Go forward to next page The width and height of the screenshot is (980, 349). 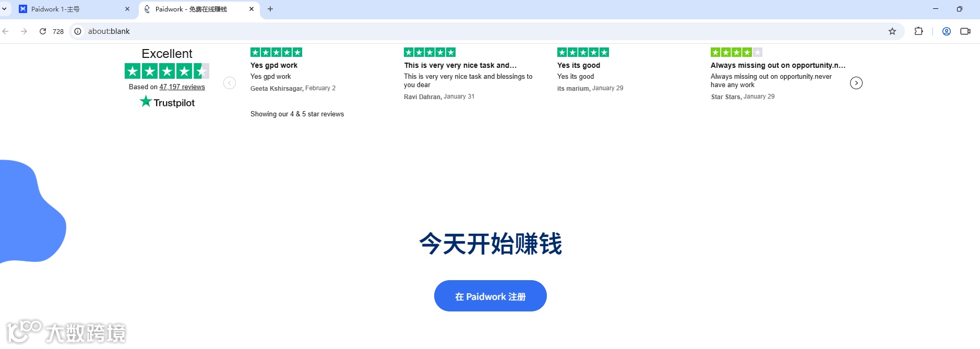click(x=24, y=31)
